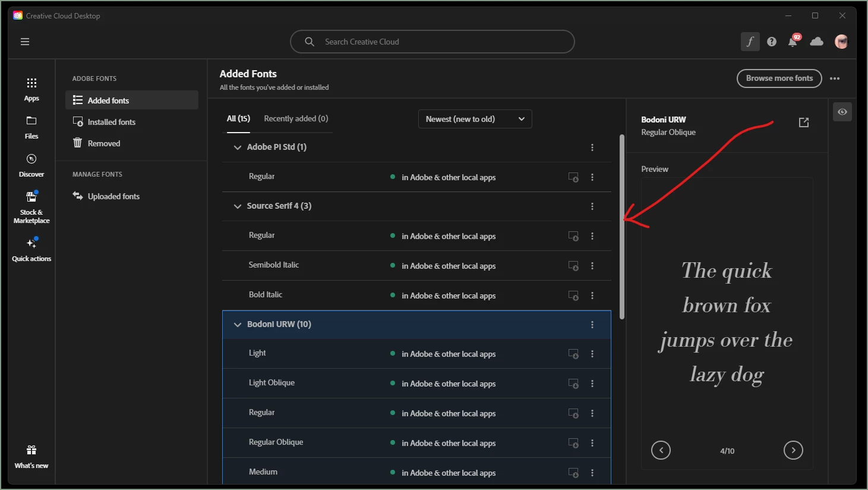Open options for Source Serif 4 Regular row
The width and height of the screenshot is (868, 490).
pyautogui.click(x=592, y=236)
